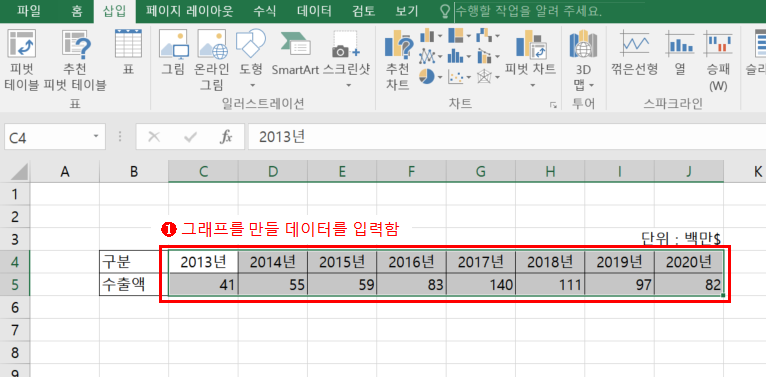766x377 pixels.
Task: Click the PivotChart (피벗 차트) icon
Action: point(531,44)
